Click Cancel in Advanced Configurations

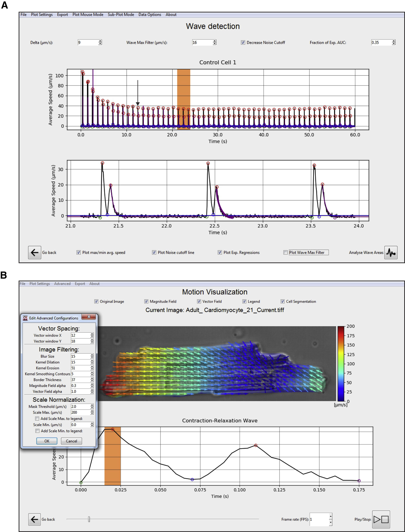[x=71, y=441]
